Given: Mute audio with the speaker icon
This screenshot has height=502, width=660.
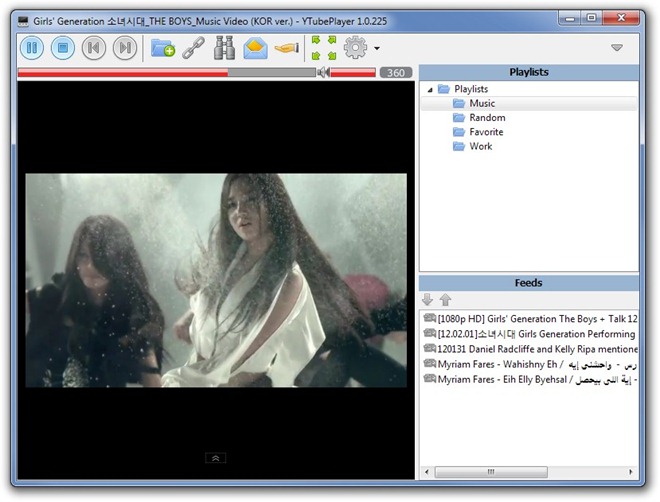Looking at the screenshot, I should coord(323,72).
